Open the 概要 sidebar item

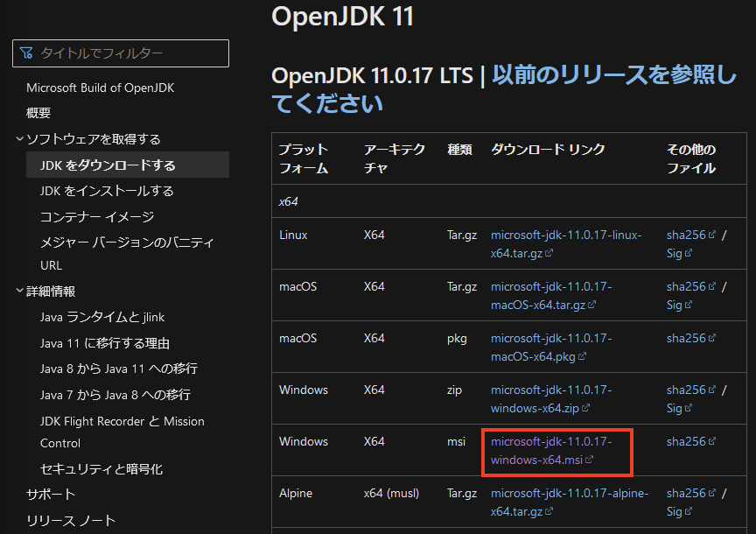[38, 113]
